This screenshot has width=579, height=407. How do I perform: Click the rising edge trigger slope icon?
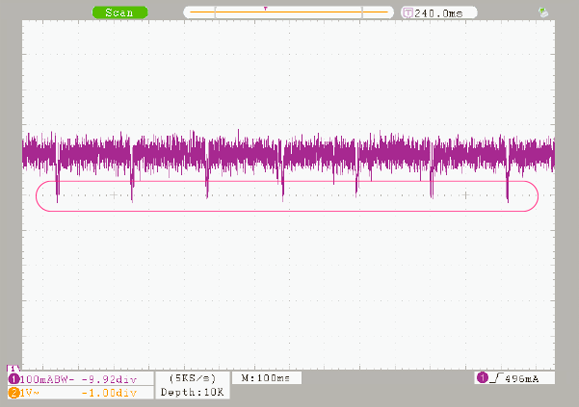[496, 378]
